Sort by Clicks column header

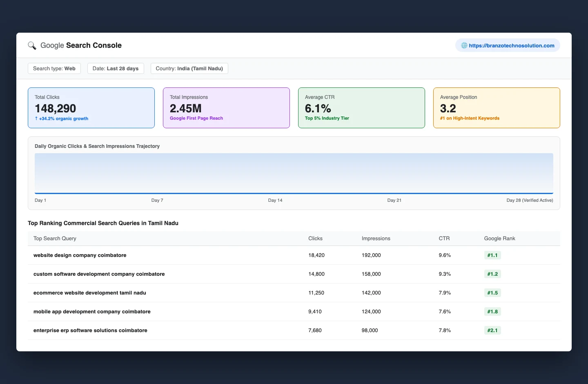(315, 239)
